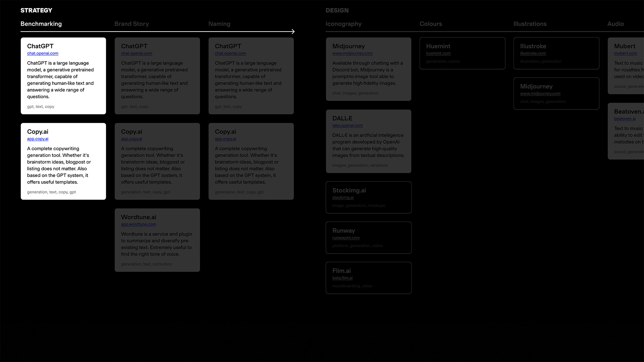
Task: Open the stockimg.ai link
Action: click(x=343, y=198)
